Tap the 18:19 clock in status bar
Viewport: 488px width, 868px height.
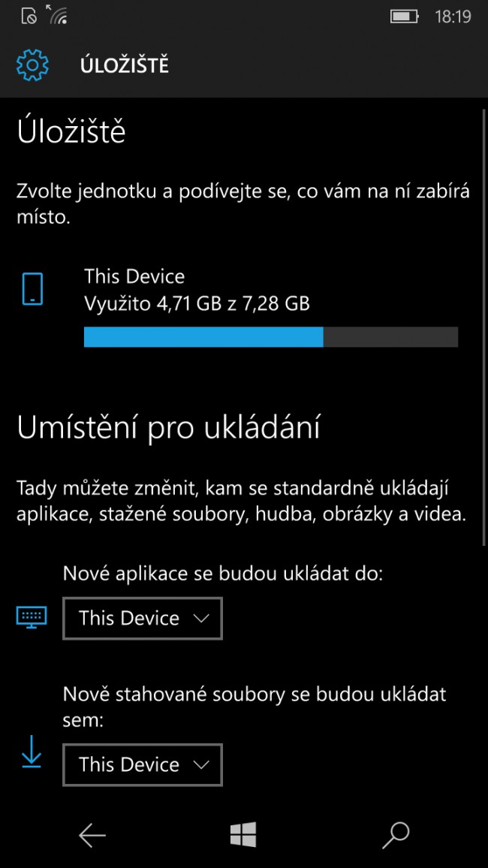(x=453, y=17)
